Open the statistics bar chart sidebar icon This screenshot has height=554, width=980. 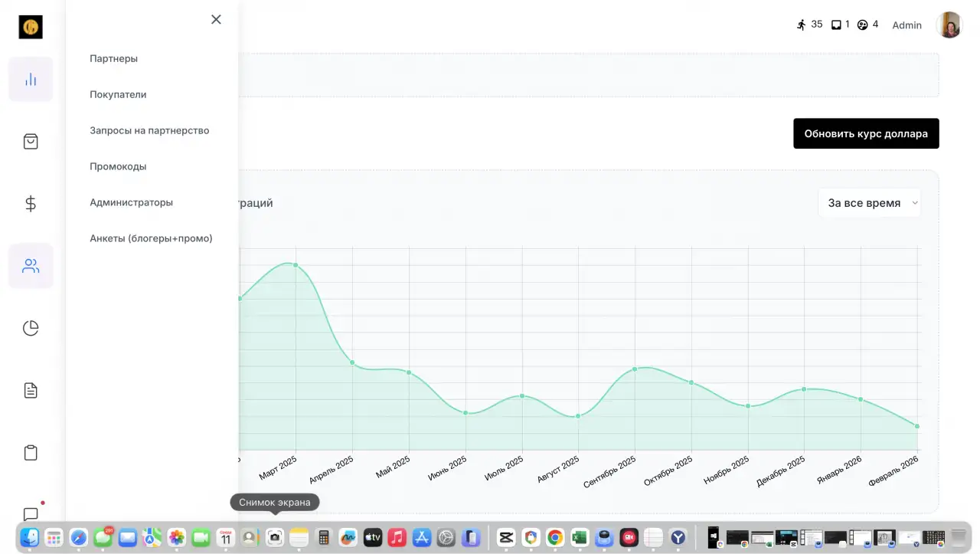[31, 79]
